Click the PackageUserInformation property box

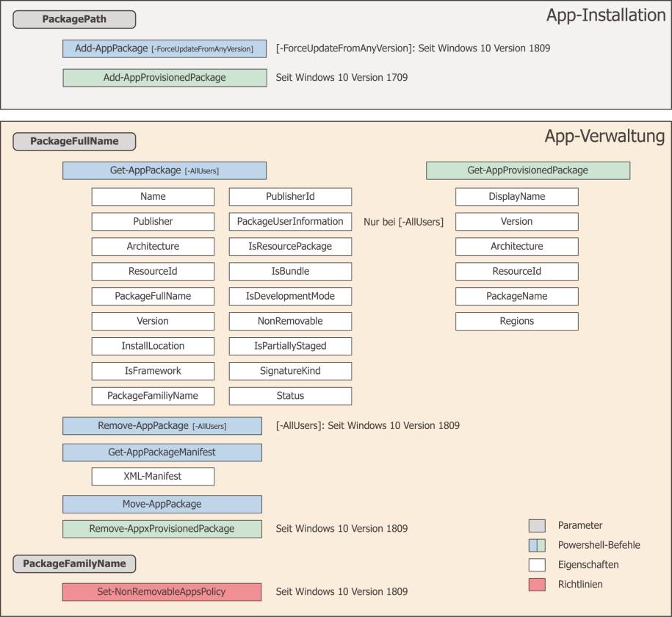(290, 221)
